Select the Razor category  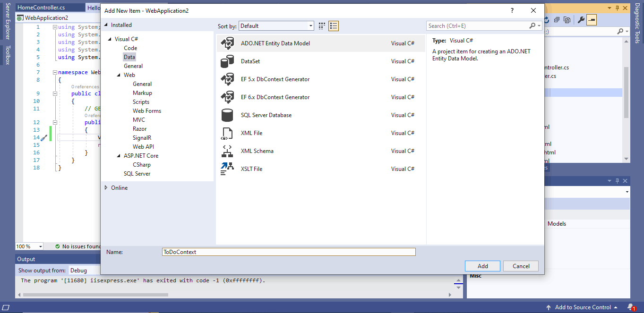coord(140,129)
